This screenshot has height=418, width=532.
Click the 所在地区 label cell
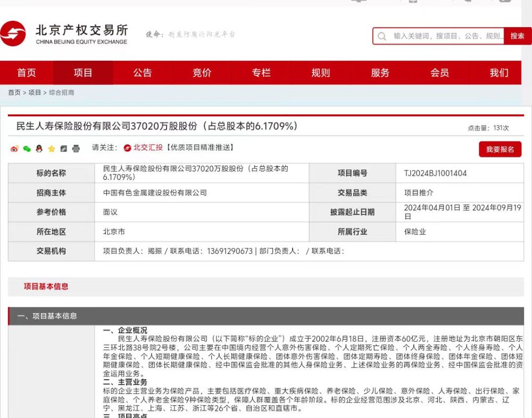[x=51, y=232]
